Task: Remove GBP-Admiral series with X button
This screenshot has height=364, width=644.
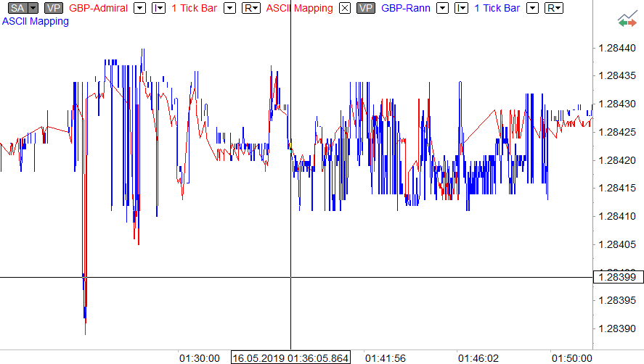Action: tap(345, 8)
